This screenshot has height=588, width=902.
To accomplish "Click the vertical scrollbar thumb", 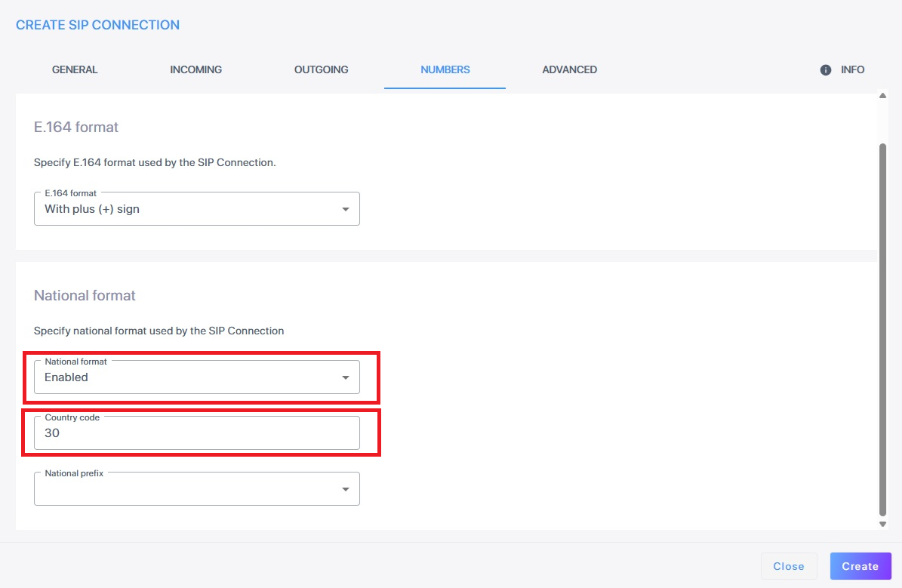I will [882, 325].
